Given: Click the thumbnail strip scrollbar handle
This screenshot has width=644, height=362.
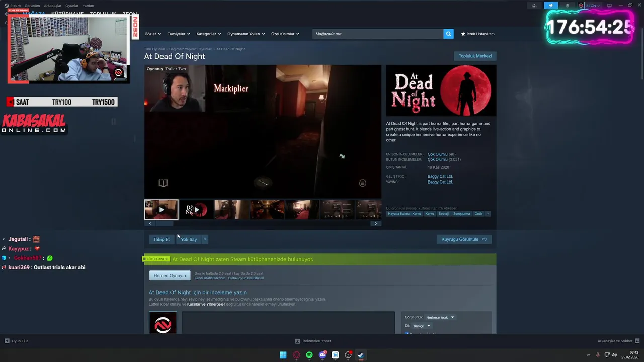Looking at the screenshot, I should click(165, 224).
